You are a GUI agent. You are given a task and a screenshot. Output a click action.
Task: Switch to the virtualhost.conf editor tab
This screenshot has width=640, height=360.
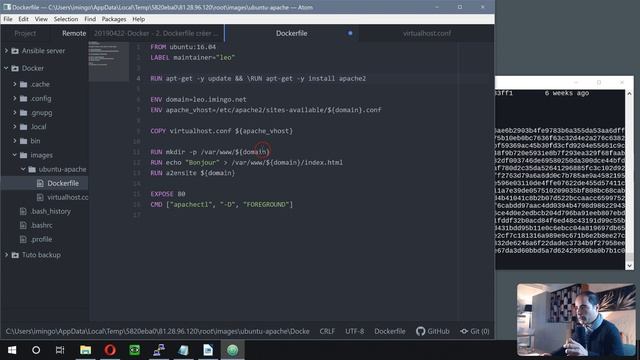[x=427, y=33]
